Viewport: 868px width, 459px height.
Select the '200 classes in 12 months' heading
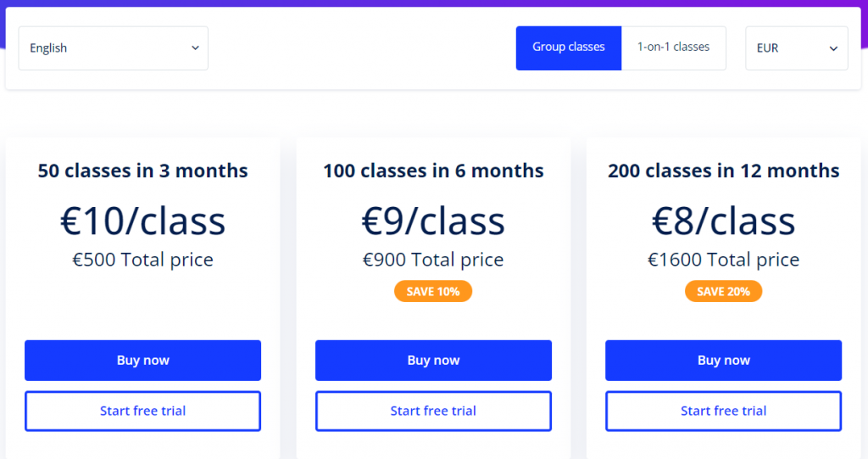pos(723,171)
